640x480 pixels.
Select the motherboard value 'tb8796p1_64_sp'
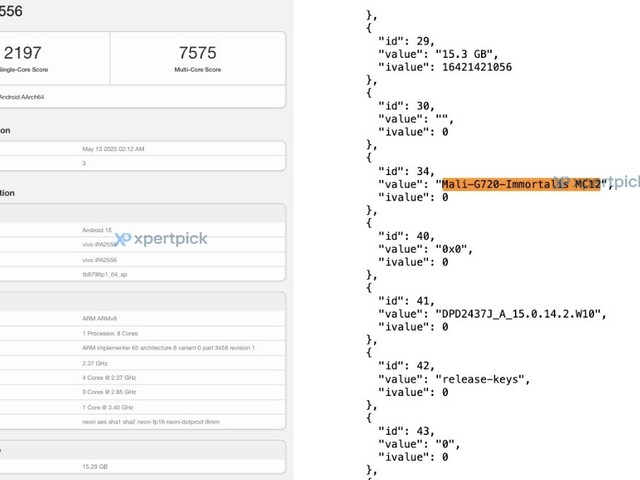pyautogui.click(x=104, y=274)
